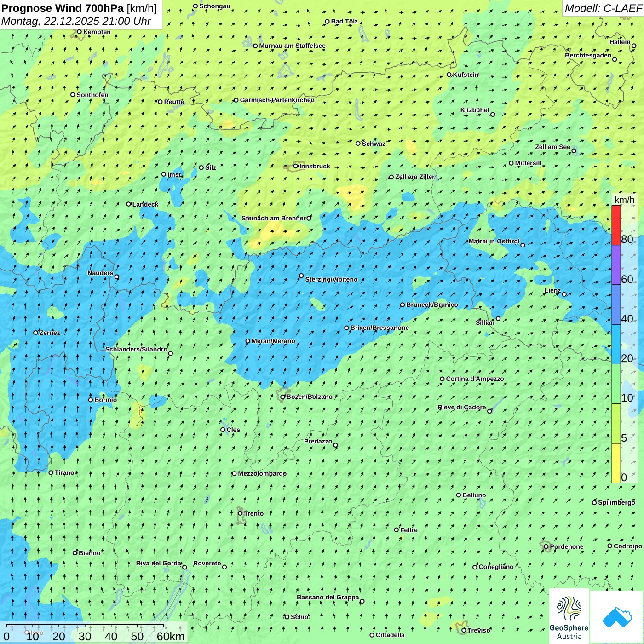Click the Kitzbühel label

coord(475,110)
